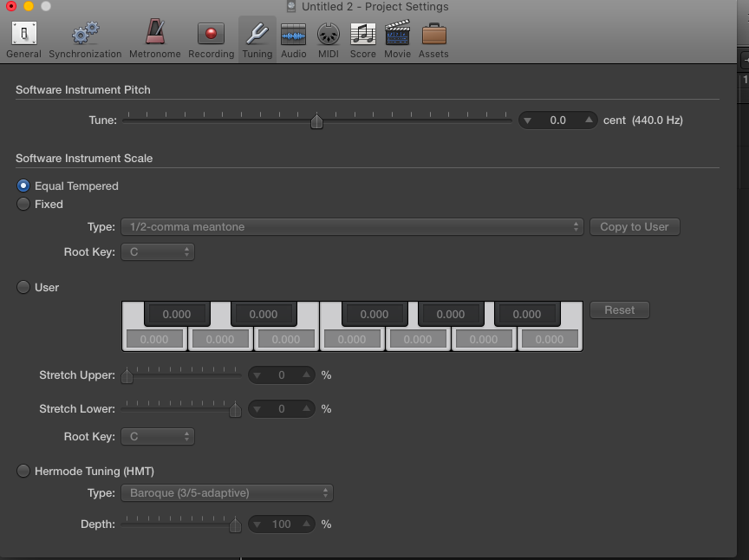Image resolution: width=749 pixels, height=560 pixels.
Task: Open the Recording settings icon
Action: [211, 40]
